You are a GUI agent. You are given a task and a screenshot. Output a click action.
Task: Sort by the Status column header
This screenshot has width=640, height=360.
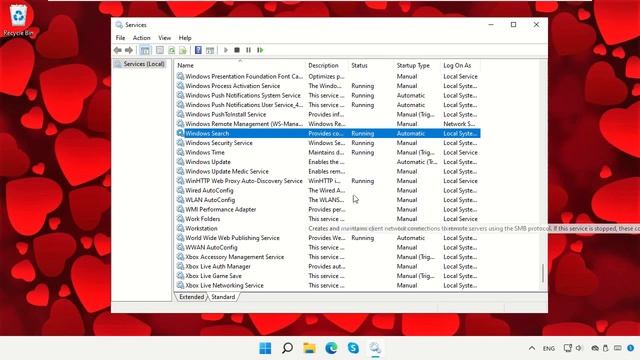tap(371, 65)
